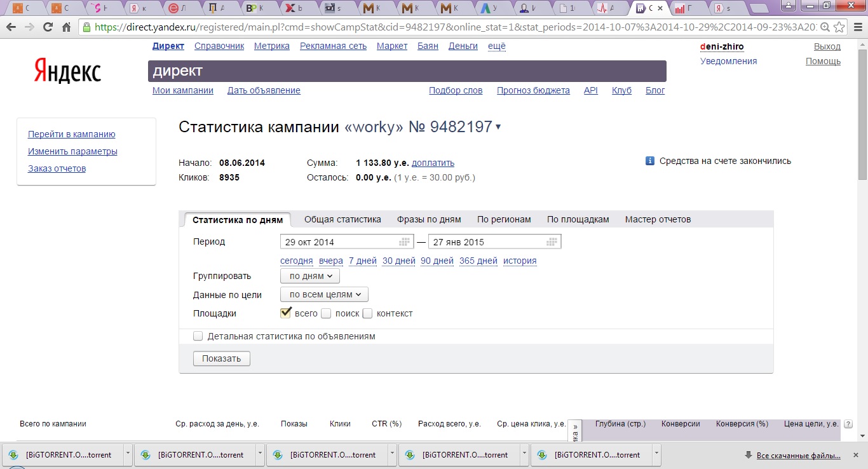Reload the page with the refresh icon
This screenshot has width=868, height=469.
point(48,27)
